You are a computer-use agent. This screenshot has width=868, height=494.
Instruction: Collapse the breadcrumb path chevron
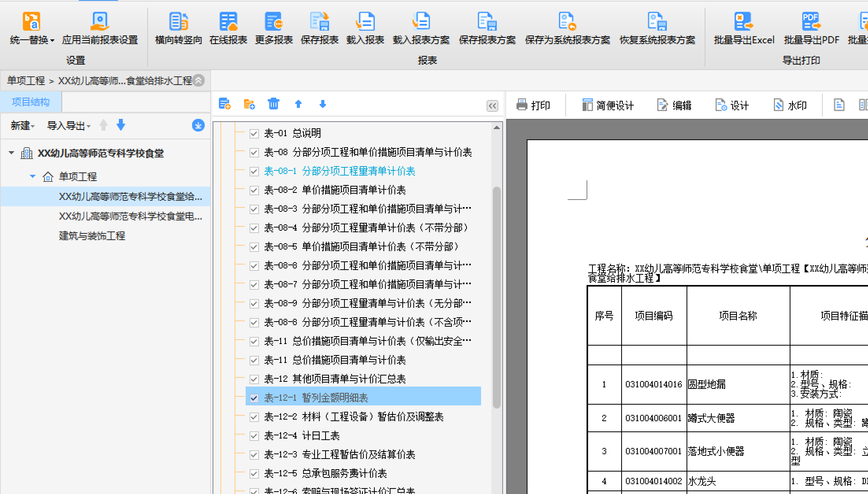point(199,80)
